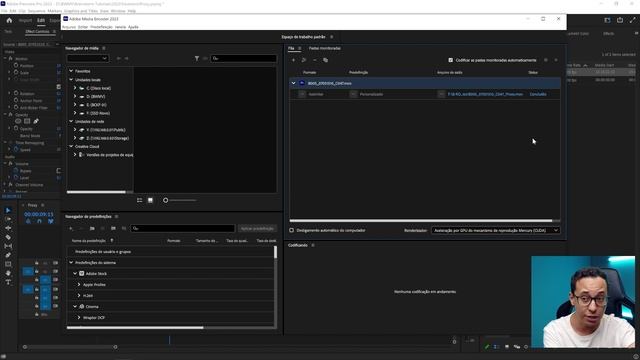Toggle Position stopwatch in Effect Controls

pyautogui.click(x=16, y=65)
